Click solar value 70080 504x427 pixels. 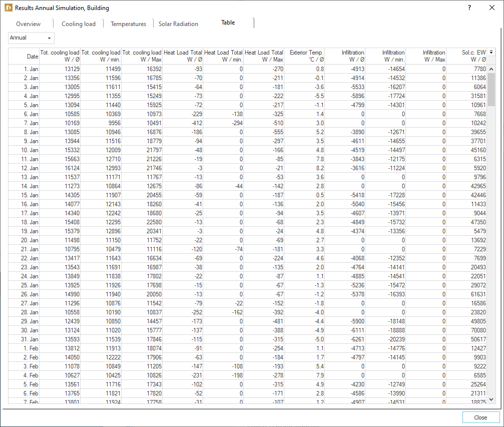[x=467, y=330]
